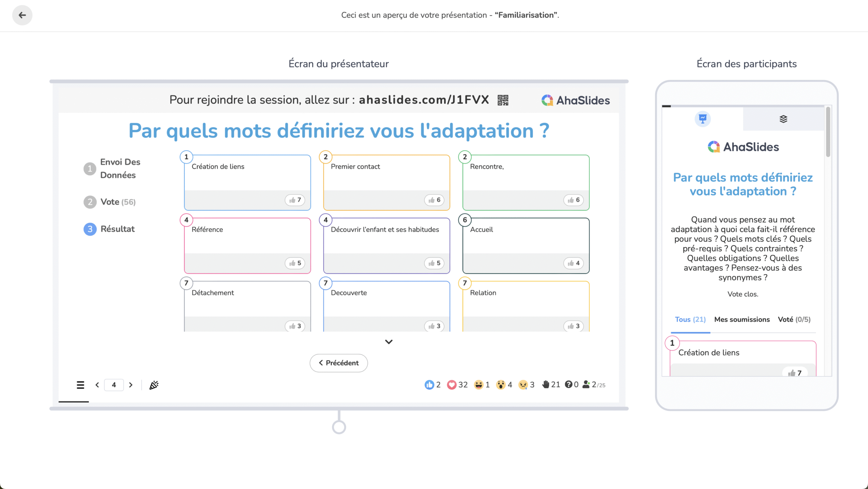Click like count on Référence card
Viewport: 868px width, 489px height.
click(295, 263)
